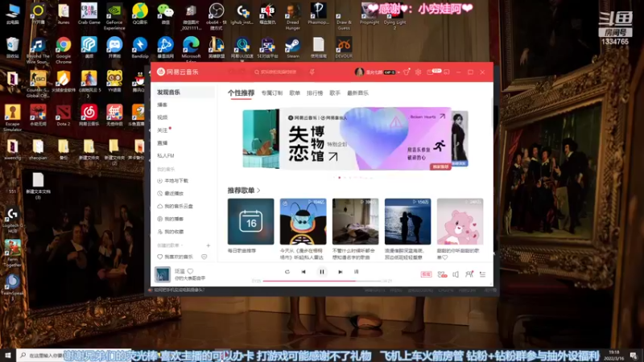Open the listen-together icon in player bar

pyautogui.click(x=469, y=274)
